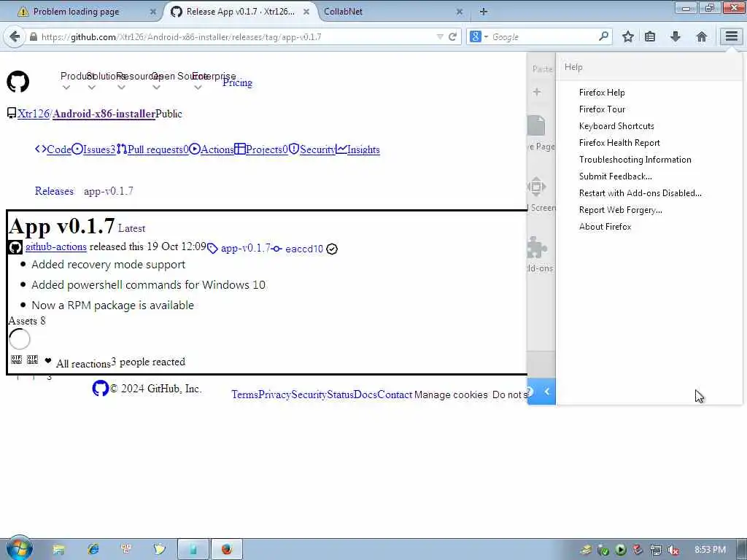Viewport: 747px width, 560px height.
Task: Open the bookmarks list icon
Action: point(650,36)
